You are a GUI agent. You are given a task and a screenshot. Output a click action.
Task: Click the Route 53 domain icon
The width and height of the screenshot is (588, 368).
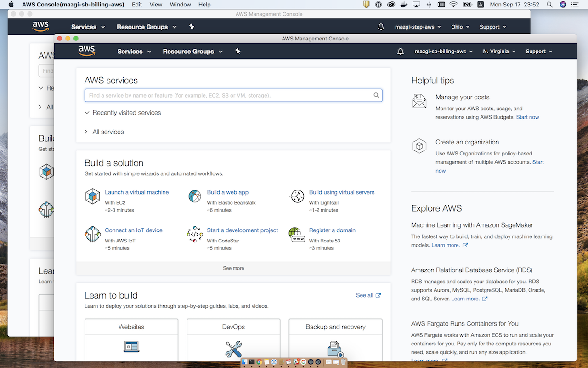(297, 234)
